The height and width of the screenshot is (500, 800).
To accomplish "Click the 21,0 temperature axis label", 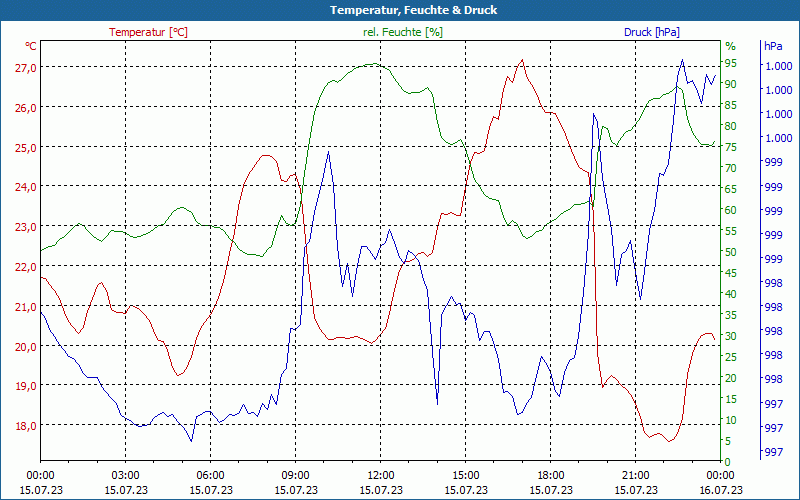I will click(x=26, y=307).
